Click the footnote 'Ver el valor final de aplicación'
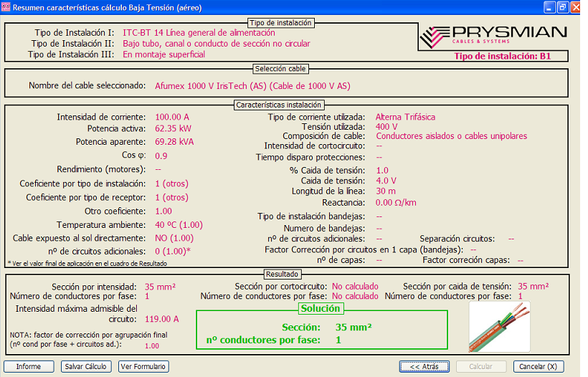This screenshot has height=377, width=588. tap(87, 264)
